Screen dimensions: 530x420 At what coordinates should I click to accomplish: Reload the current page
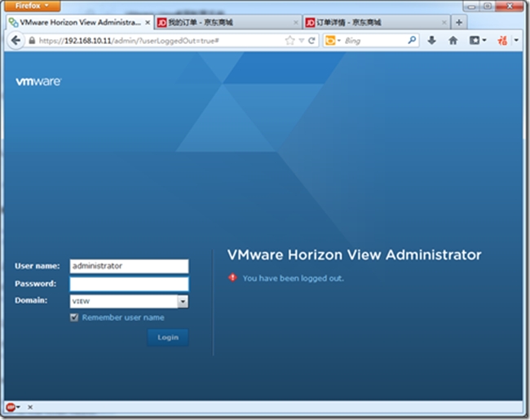311,41
